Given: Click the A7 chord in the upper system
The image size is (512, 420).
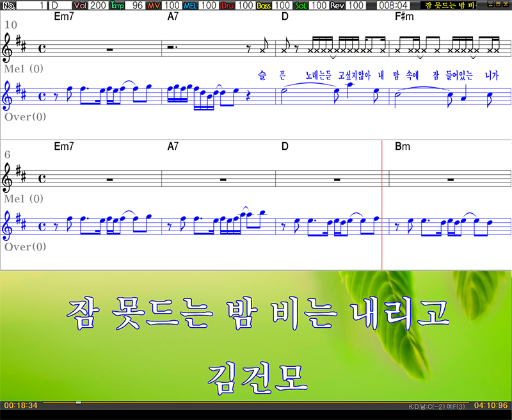Looking at the screenshot, I should pyautogui.click(x=173, y=17).
